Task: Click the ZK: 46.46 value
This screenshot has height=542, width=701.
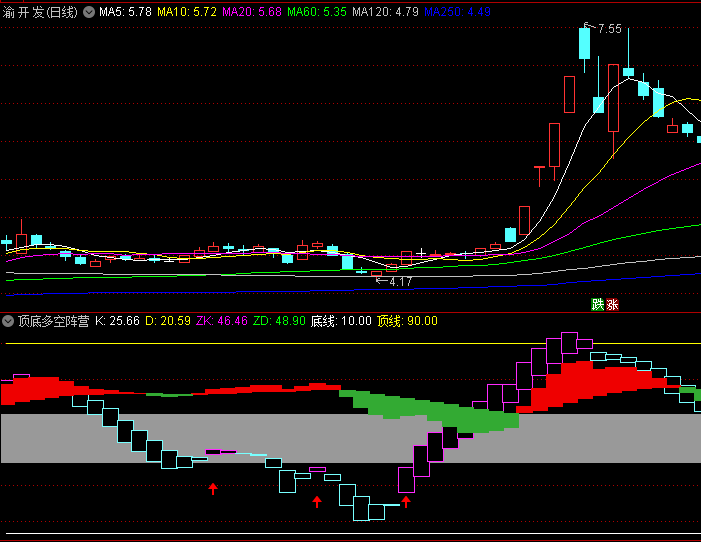Action: (x=222, y=321)
